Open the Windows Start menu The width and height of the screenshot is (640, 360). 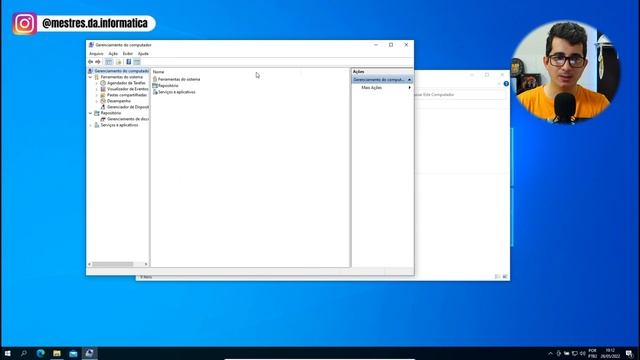coord(7,353)
